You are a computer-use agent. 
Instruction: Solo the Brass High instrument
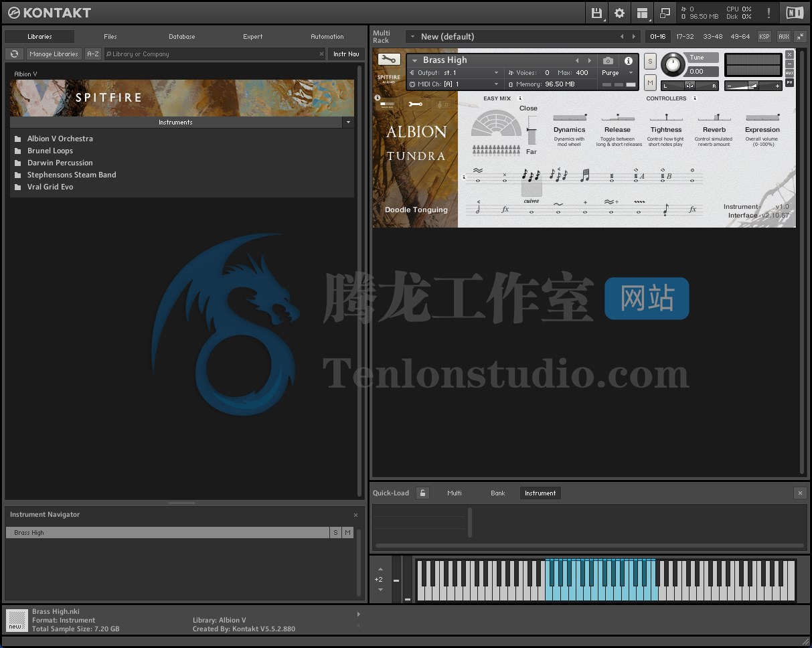pos(649,61)
